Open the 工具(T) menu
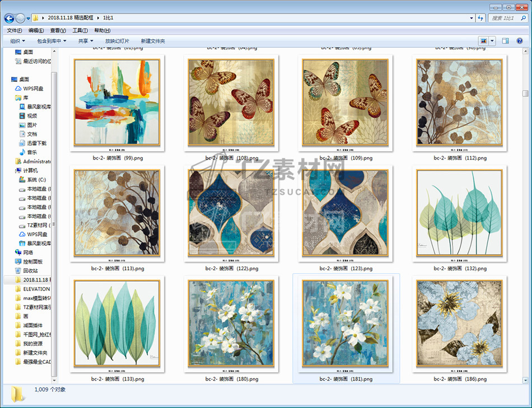The width and height of the screenshot is (532, 408). point(80,30)
